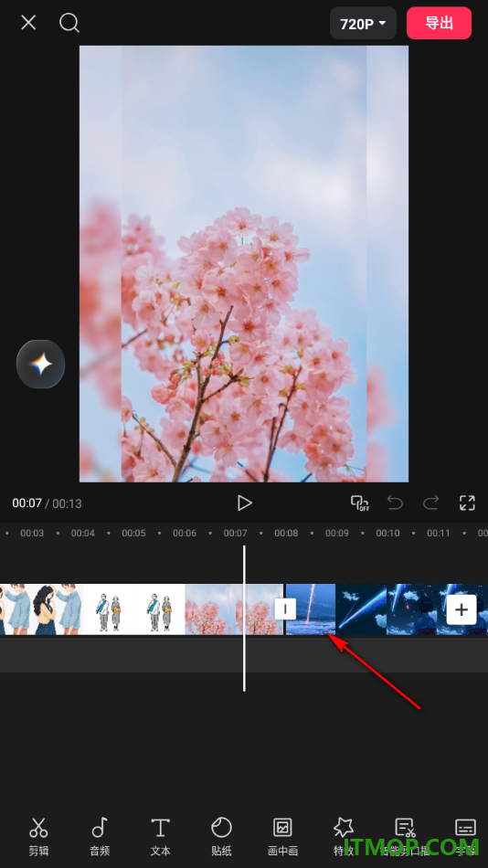Image resolution: width=488 pixels, height=868 pixels.
Task: Open the 文本 text tool
Action: pyautogui.click(x=160, y=836)
